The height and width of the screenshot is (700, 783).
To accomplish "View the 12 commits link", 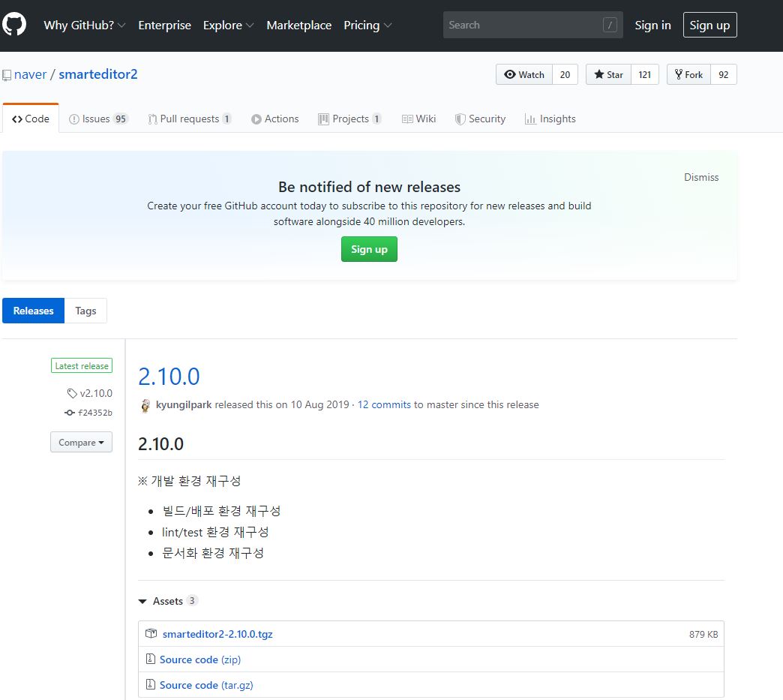I will pos(384,404).
